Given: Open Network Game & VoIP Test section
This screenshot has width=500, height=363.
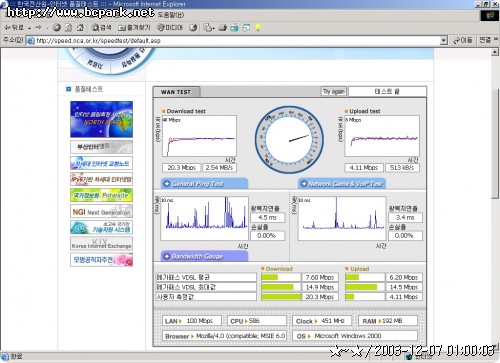Looking at the screenshot, I should (x=342, y=184).
